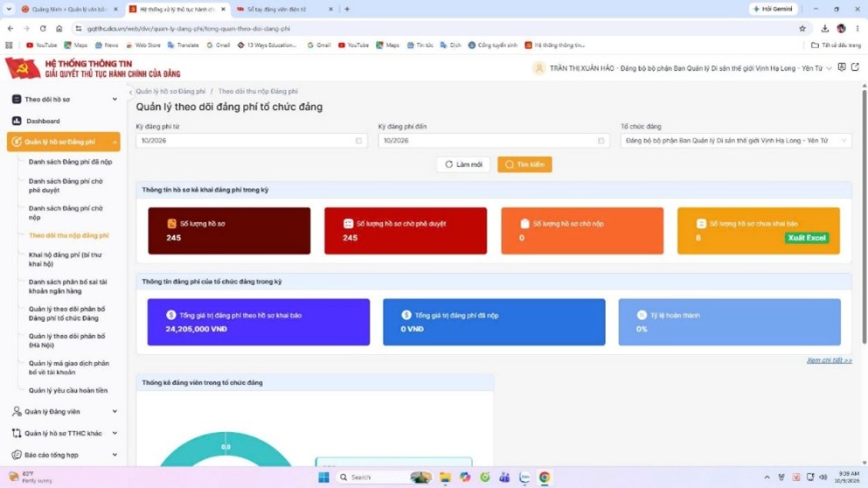Click the Số lượng hồ sơ chờ nộp icon

click(524, 223)
